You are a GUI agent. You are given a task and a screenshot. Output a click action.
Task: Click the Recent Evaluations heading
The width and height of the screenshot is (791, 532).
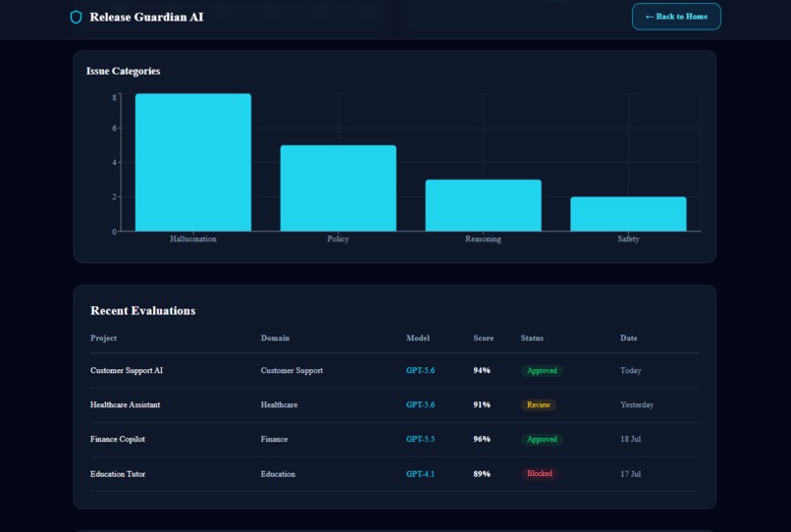142,310
